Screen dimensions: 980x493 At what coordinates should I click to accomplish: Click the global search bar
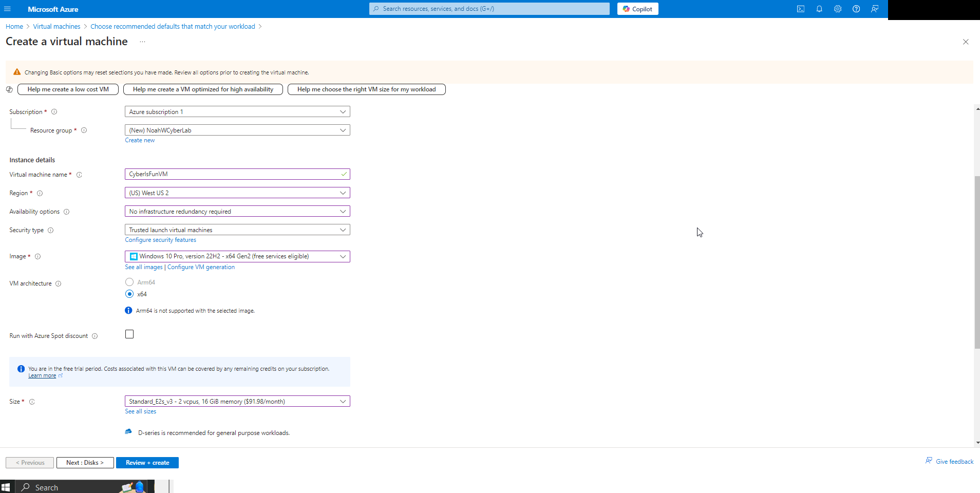coord(489,9)
